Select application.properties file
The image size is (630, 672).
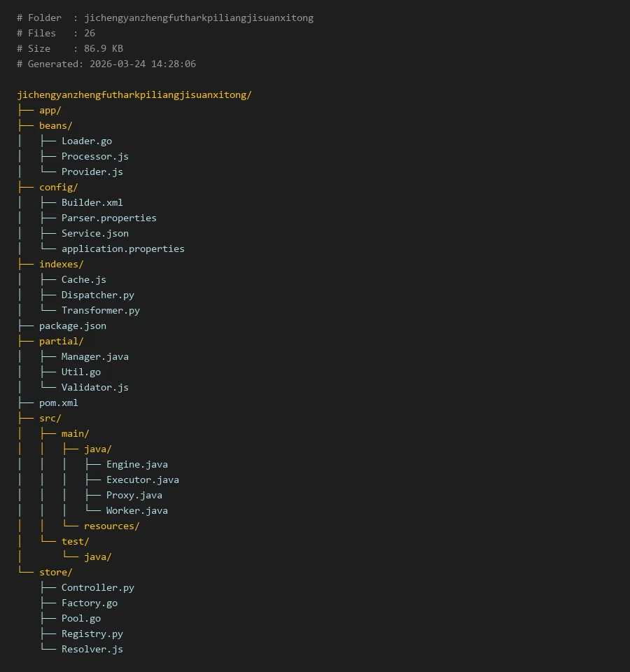(122, 248)
